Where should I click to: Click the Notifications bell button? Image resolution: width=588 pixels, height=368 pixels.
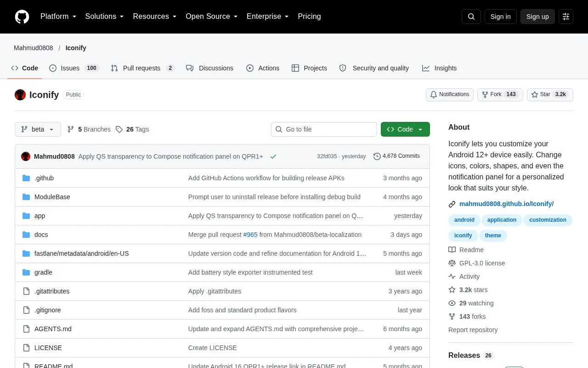pyautogui.click(x=450, y=94)
